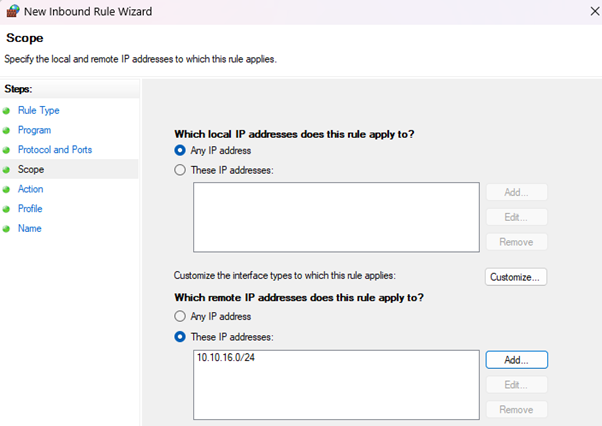Close the New Inbound Rule Wizard window
Screen dimensions: 602x426
(x=595, y=12)
